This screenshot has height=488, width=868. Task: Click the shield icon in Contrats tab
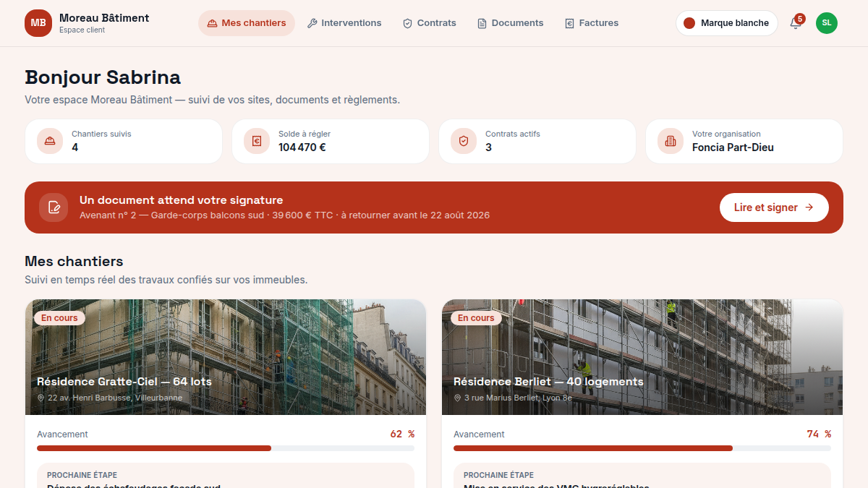pos(407,23)
